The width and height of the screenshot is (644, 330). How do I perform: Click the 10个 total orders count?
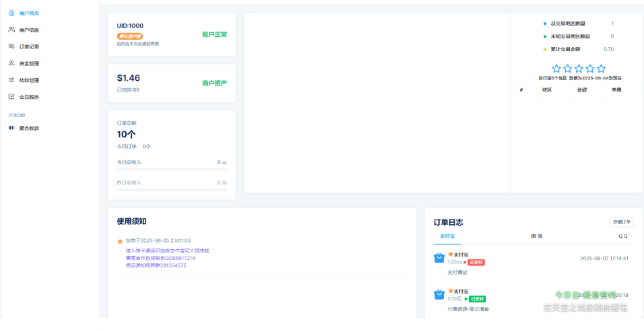pyautogui.click(x=127, y=134)
